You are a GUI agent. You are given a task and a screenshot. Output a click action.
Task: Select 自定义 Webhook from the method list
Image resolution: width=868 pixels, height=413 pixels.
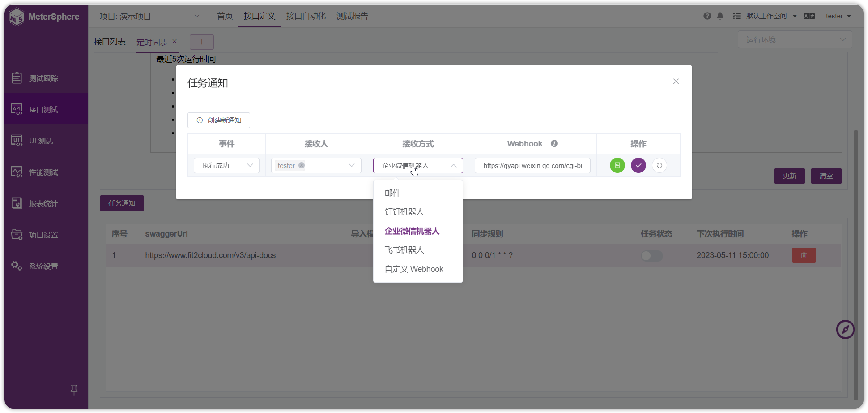418,269
